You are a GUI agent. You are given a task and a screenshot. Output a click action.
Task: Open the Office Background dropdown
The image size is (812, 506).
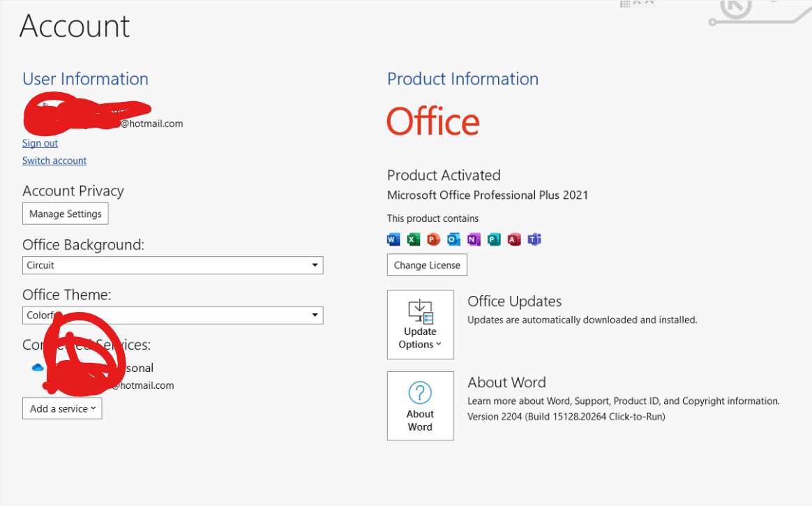[172, 265]
